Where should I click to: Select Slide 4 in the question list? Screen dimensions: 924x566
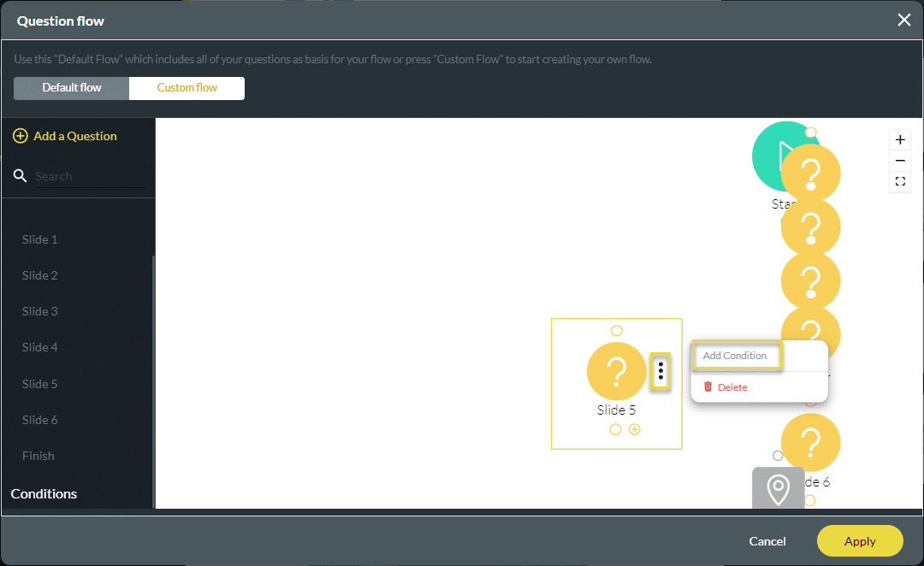click(x=40, y=347)
